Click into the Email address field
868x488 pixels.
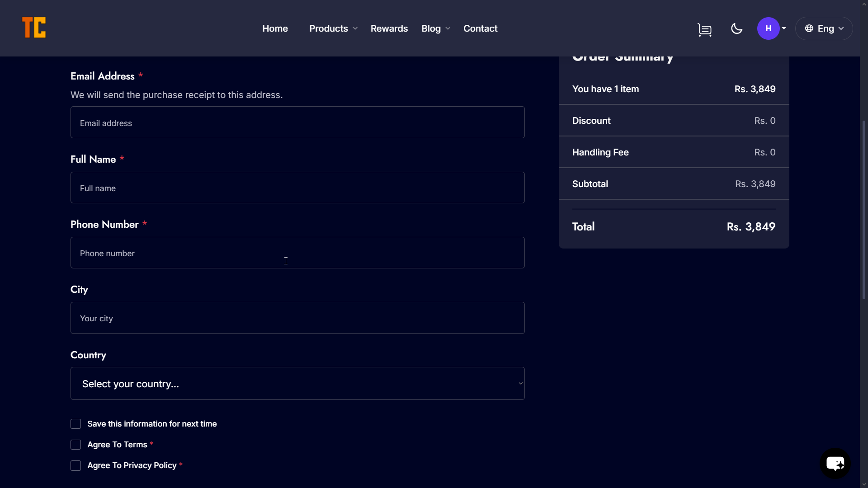coord(297,122)
